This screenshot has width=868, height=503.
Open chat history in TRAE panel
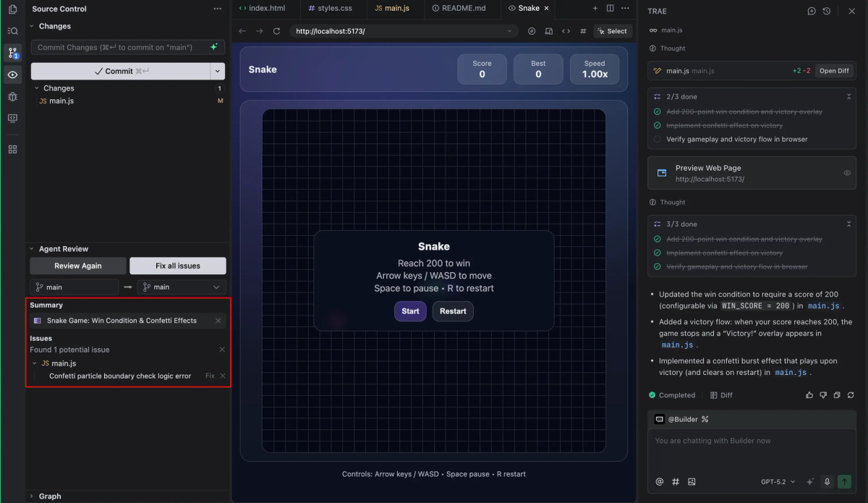(x=827, y=11)
